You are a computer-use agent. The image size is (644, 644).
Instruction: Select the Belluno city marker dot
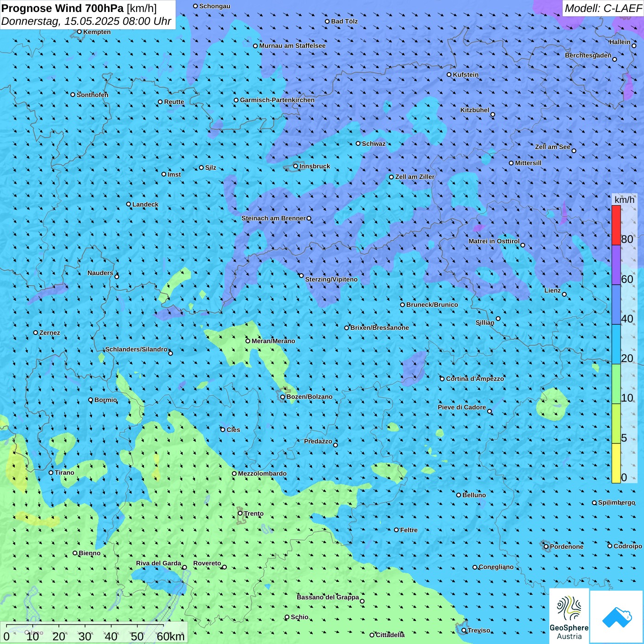point(459,495)
